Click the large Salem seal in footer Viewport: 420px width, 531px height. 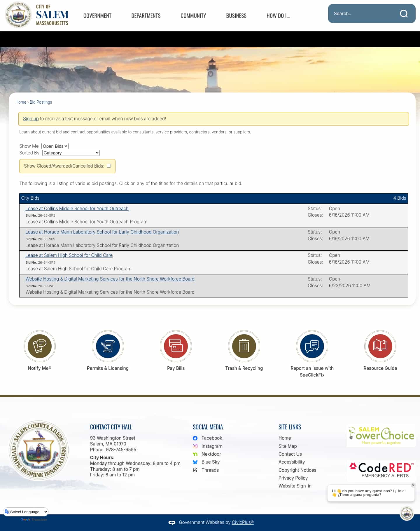[39, 450]
